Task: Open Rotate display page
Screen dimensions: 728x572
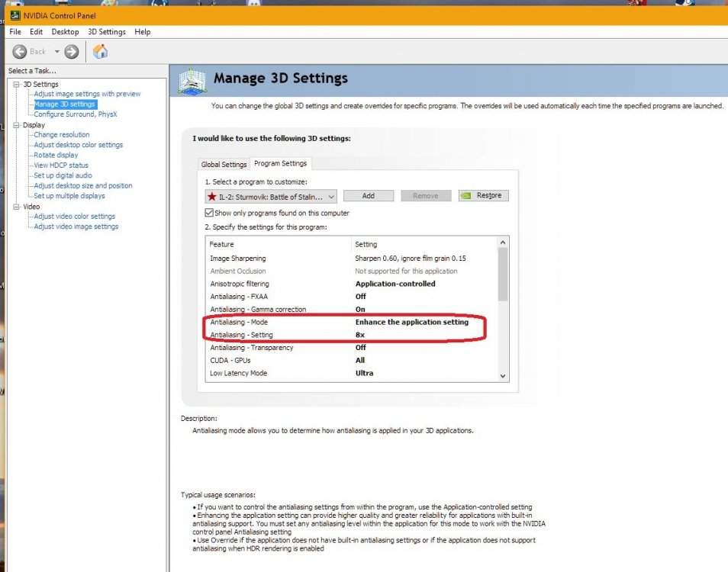Action: click(56, 155)
